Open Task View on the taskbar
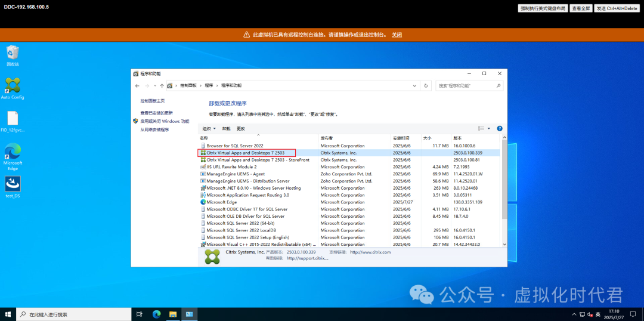 click(140, 314)
